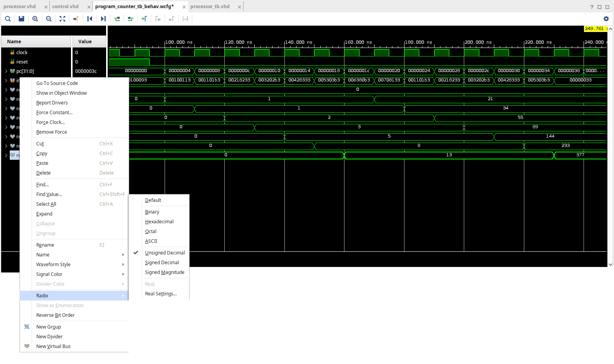
Task: Select the clock signal icon
Action: pos(12,52)
